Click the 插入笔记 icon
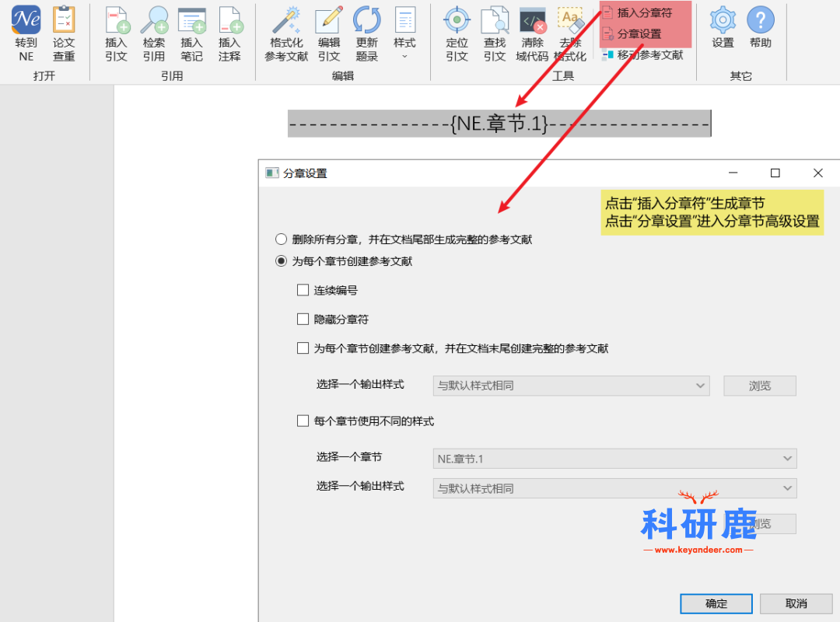 pyautogui.click(x=191, y=20)
